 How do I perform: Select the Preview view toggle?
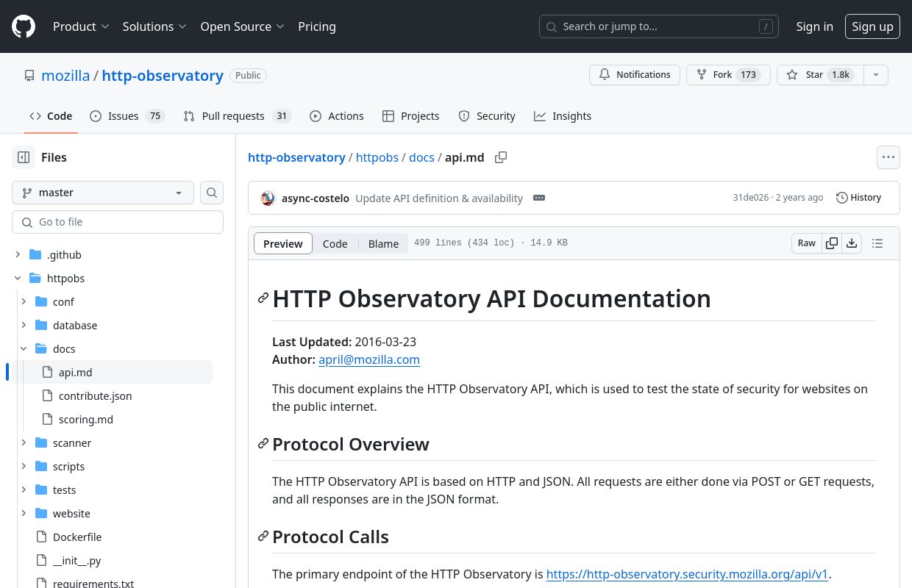(x=283, y=244)
